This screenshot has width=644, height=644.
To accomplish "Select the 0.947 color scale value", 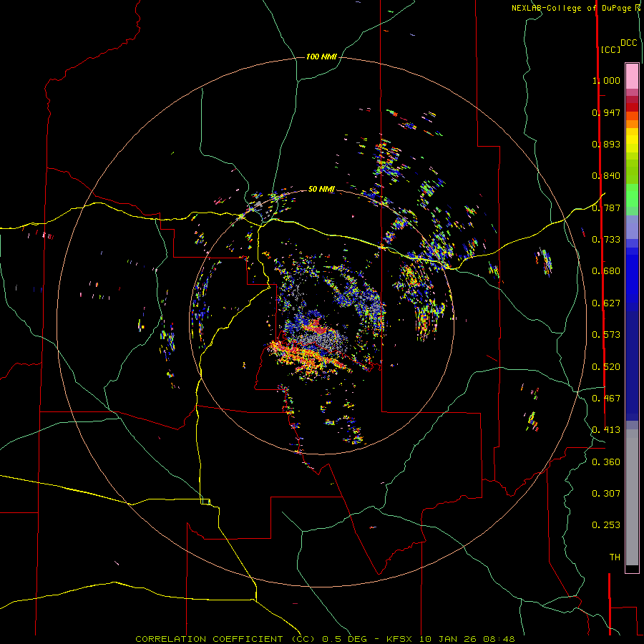I will pos(606,112).
